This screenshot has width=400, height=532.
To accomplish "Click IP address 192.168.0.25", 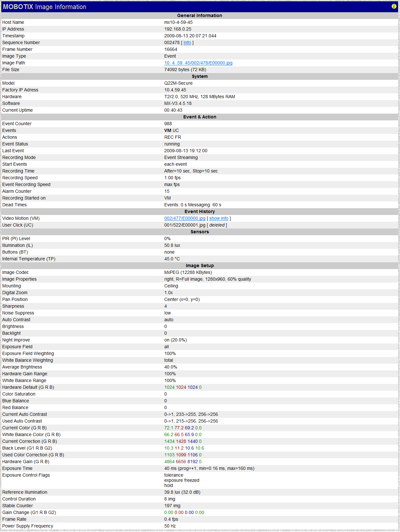I will [178, 29].
